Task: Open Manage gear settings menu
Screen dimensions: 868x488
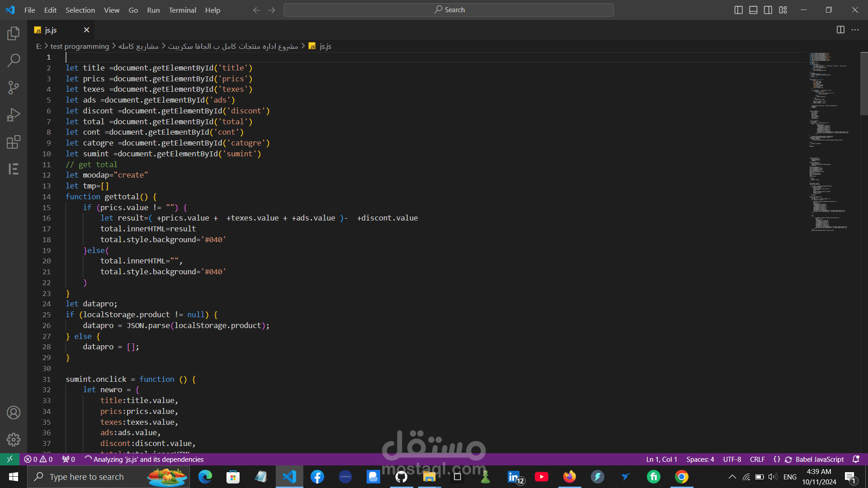Action: point(14,439)
